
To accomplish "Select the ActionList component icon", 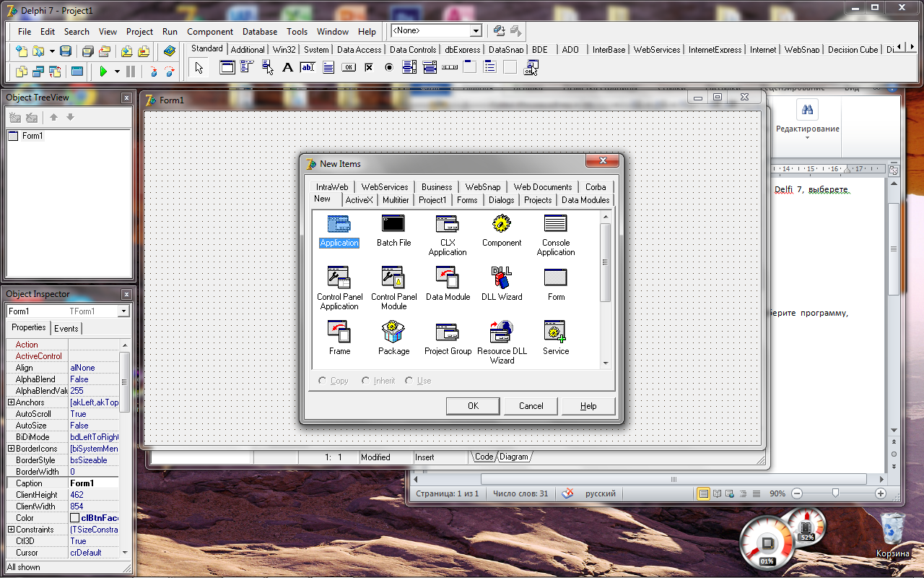I will [x=532, y=68].
